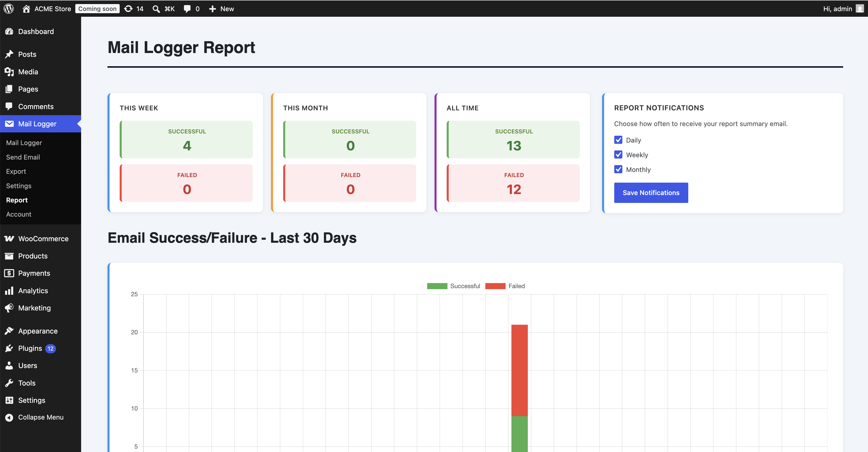This screenshot has height=452, width=868.
Task: Click the ACME Store site name link
Action: click(52, 9)
